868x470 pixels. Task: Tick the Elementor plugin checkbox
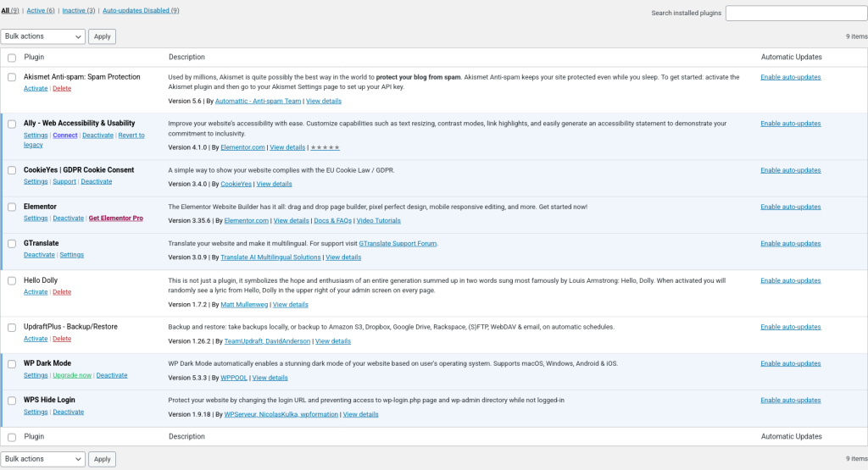pos(12,207)
